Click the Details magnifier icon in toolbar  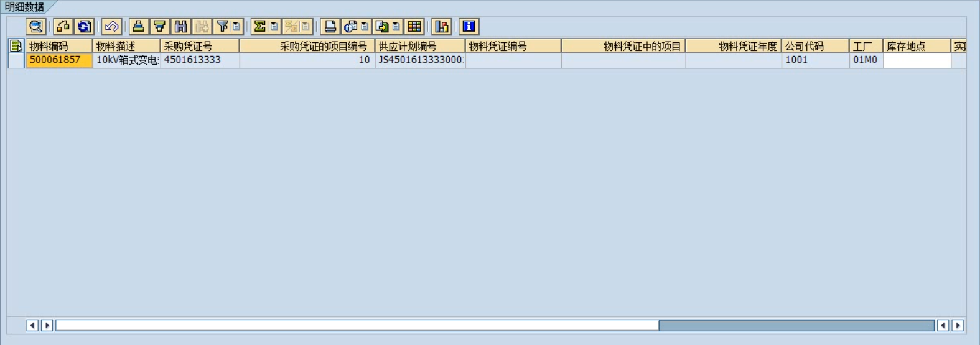point(35,26)
